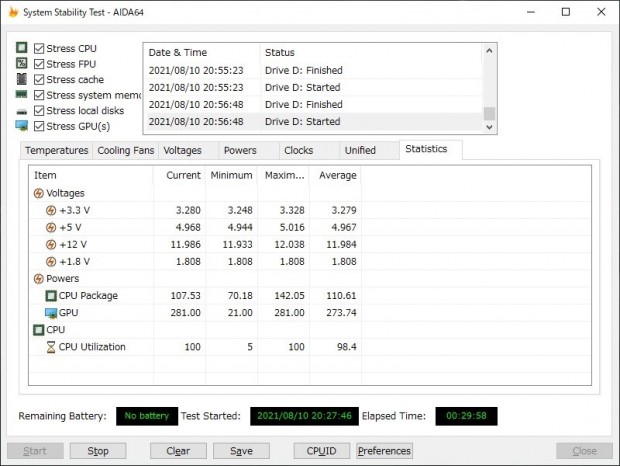Click the CPU Package chip icon
620x466 pixels.
tap(51, 296)
